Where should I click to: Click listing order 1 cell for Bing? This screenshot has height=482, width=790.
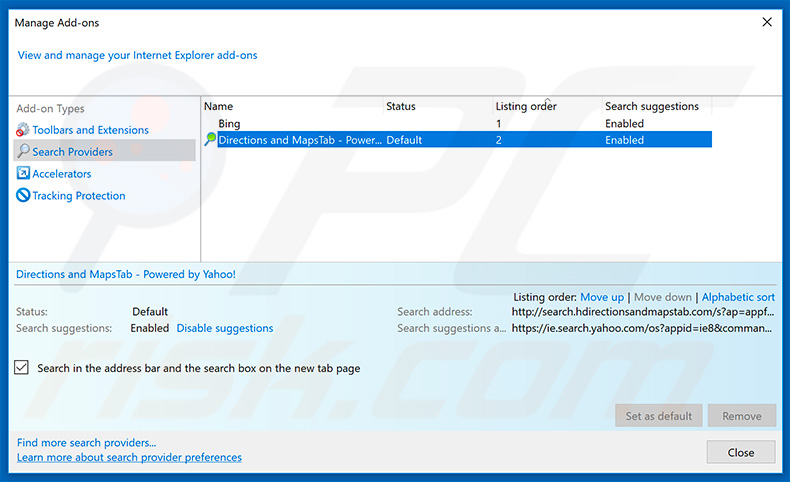(x=498, y=123)
